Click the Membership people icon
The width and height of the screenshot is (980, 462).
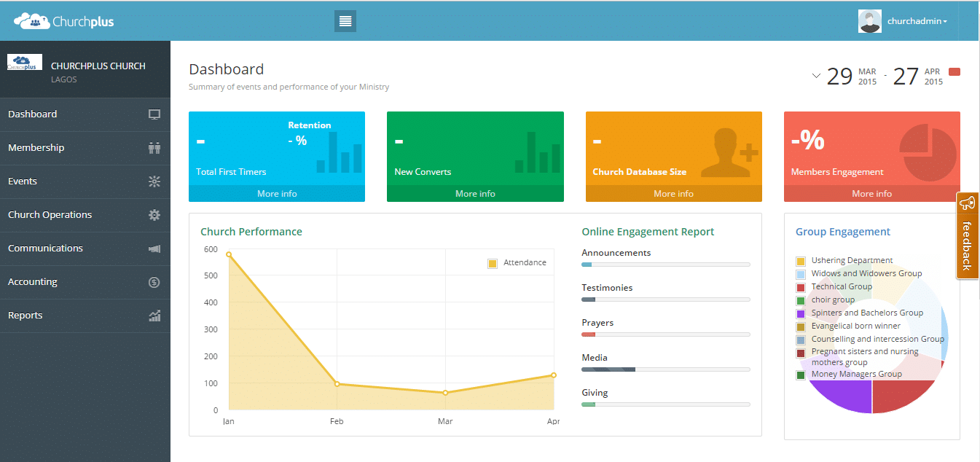[154, 148]
